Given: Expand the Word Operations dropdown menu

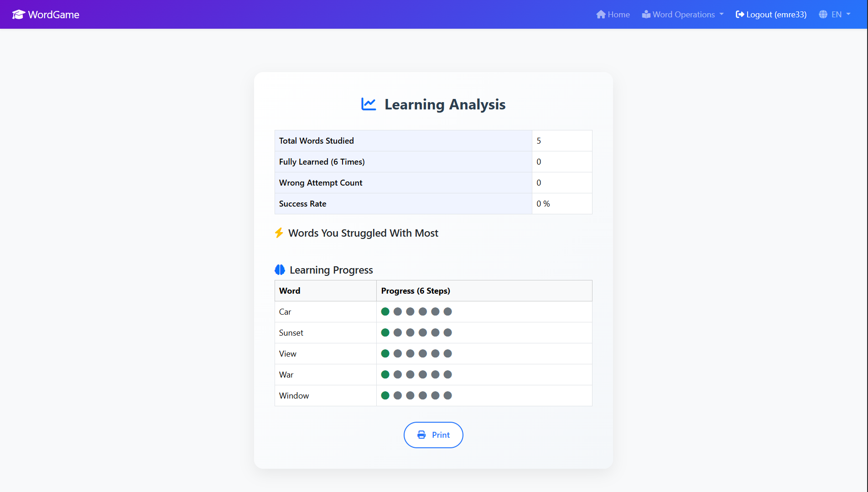Looking at the screenshot, I should click(x=683, y=15).
